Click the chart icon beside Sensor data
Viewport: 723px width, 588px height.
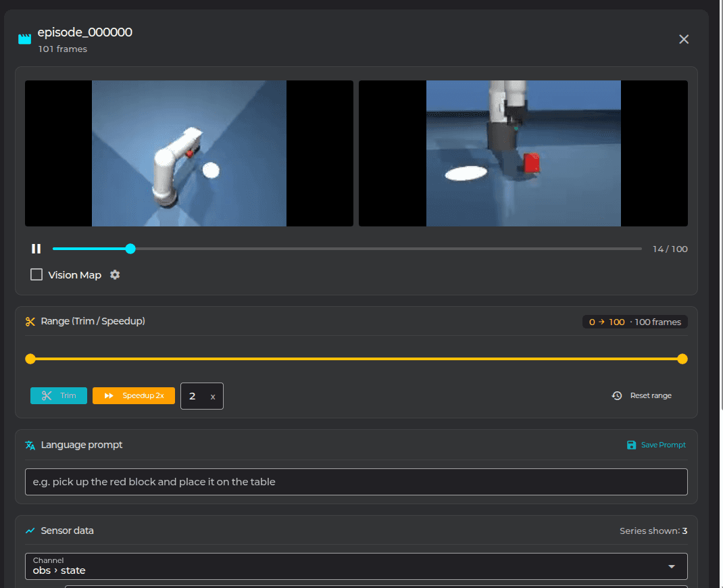30,531
